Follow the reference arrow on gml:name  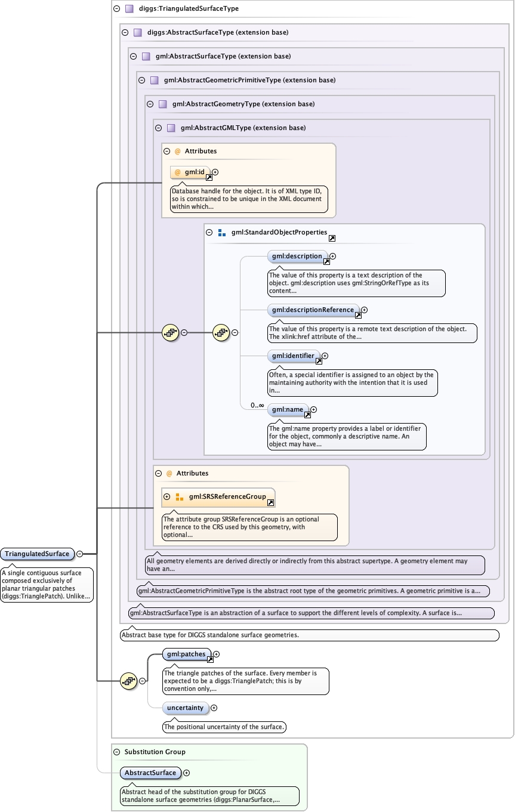click(x=307, y=415)
